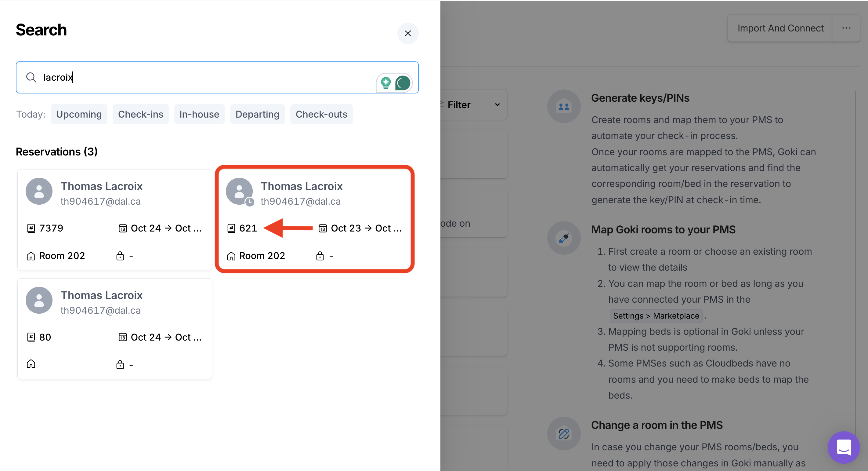Click the lock icon on reservation 80 card

(x=120, y=364)
